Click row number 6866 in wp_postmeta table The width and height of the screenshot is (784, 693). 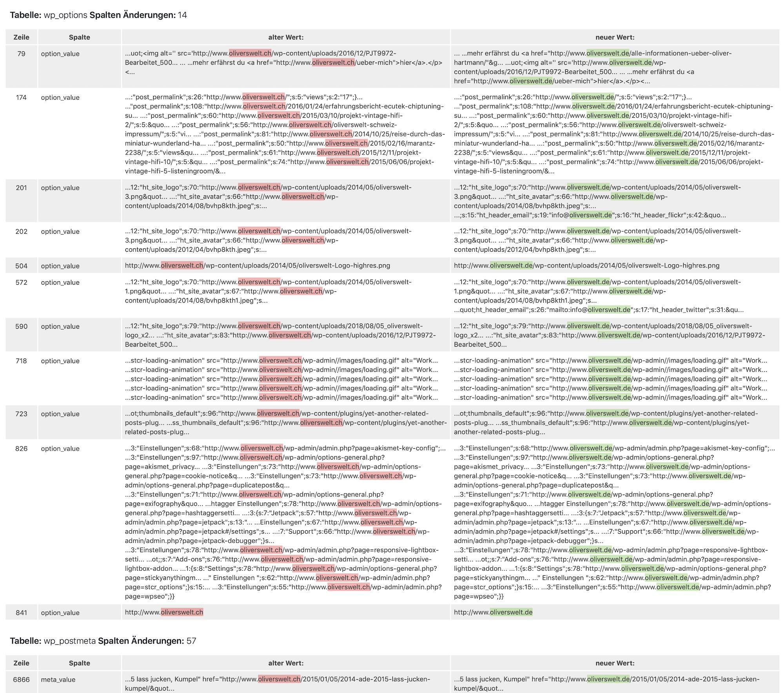(x=21, y=680)
